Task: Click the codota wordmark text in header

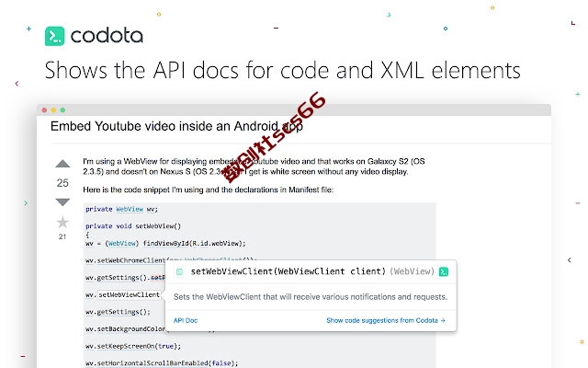Action: pyautogui.click(x=107, y=36)
